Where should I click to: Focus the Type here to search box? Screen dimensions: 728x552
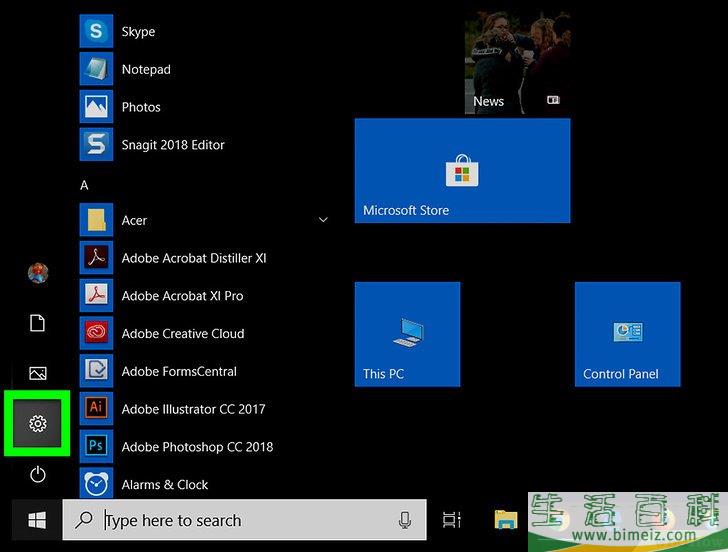(244, 520)
